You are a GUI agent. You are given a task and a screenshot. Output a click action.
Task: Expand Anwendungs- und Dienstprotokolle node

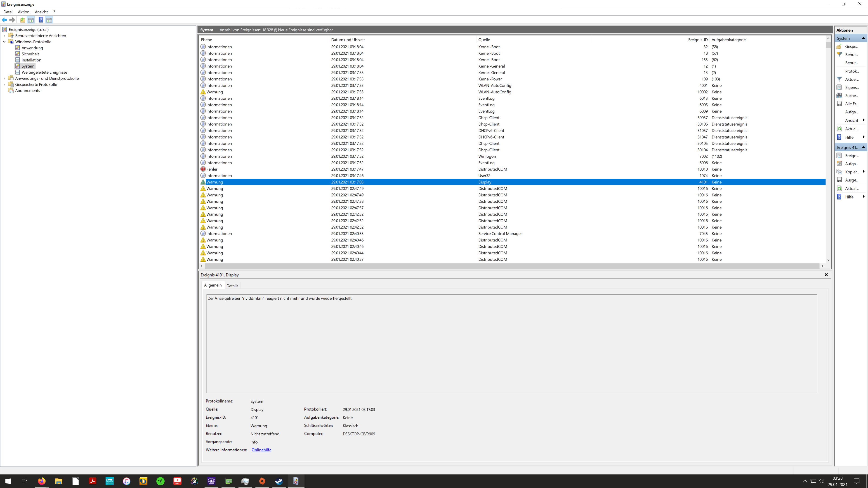4,78
